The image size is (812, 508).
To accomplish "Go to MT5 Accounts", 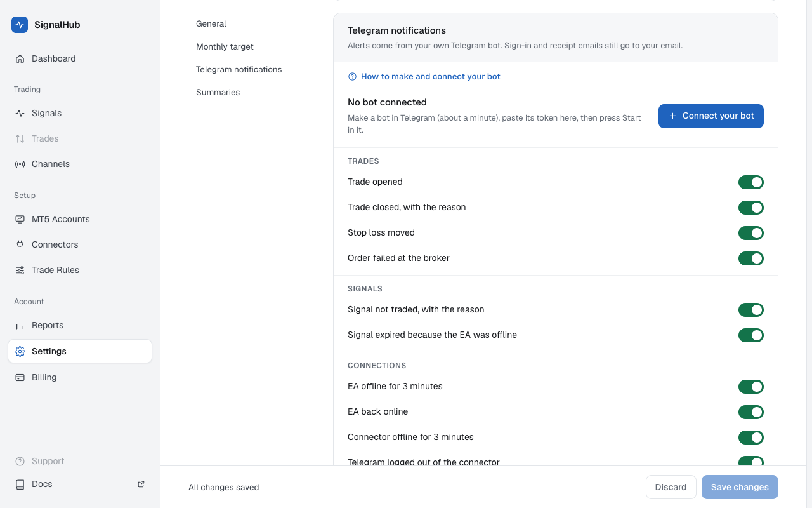I will pos(80,219).
